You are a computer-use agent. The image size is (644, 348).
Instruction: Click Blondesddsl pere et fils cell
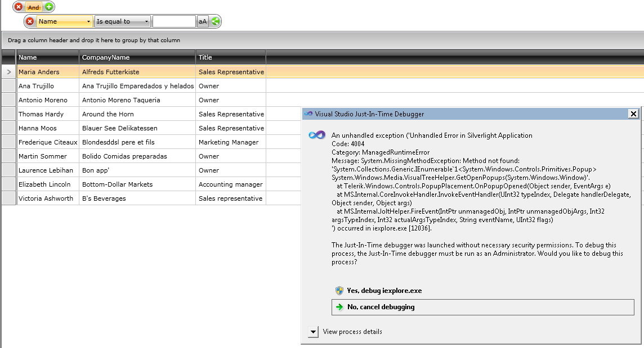pos(137,142)
